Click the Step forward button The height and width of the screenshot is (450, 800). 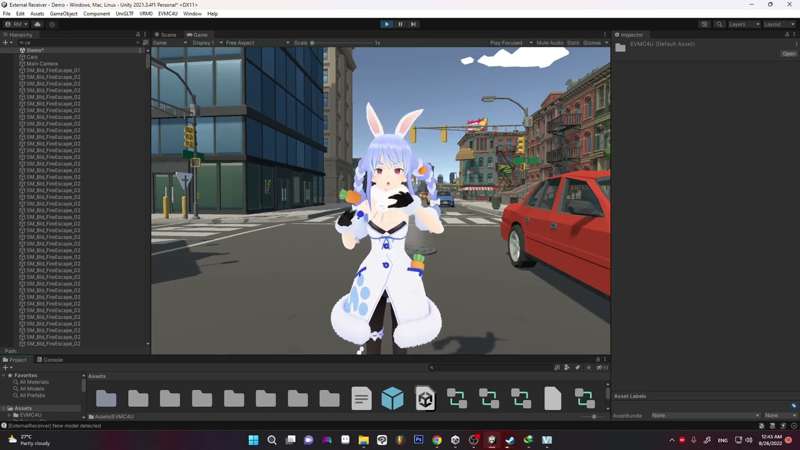[x=413, y=24]
